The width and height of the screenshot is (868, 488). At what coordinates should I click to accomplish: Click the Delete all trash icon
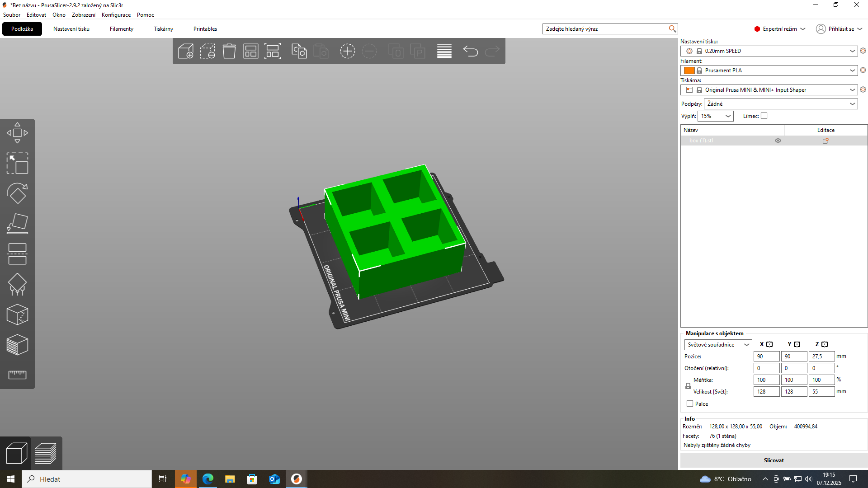click(229, 51)
